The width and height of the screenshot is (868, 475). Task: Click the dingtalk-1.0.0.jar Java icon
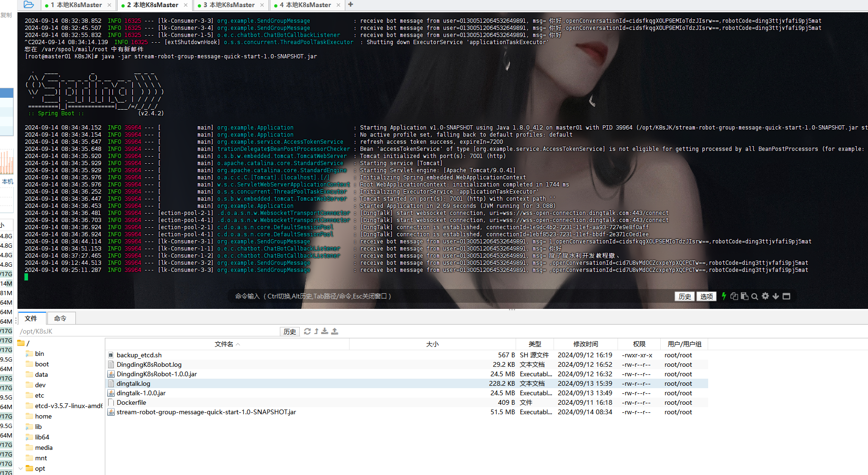tap(111, 393)
